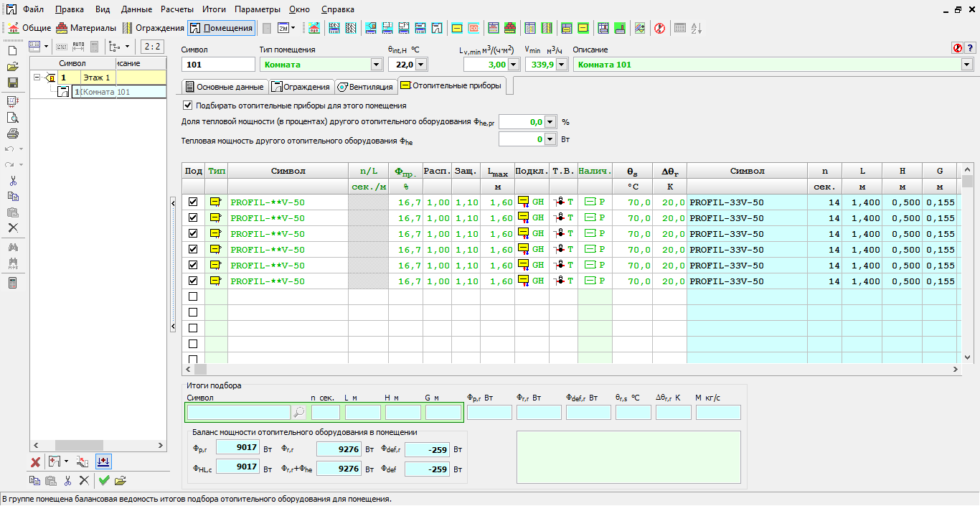Click the delete X icon in left sidebar
Viewport: 980px width, 506px height.
coord(12,228)
